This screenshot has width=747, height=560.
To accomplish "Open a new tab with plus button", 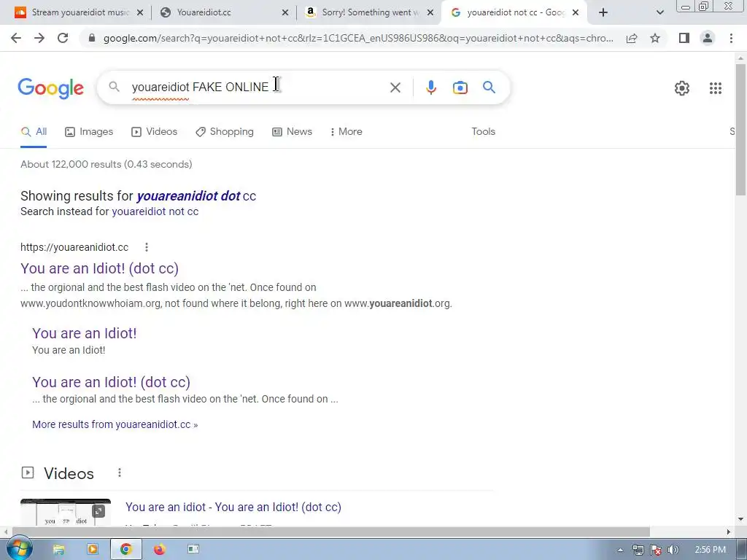I will 603,12.
